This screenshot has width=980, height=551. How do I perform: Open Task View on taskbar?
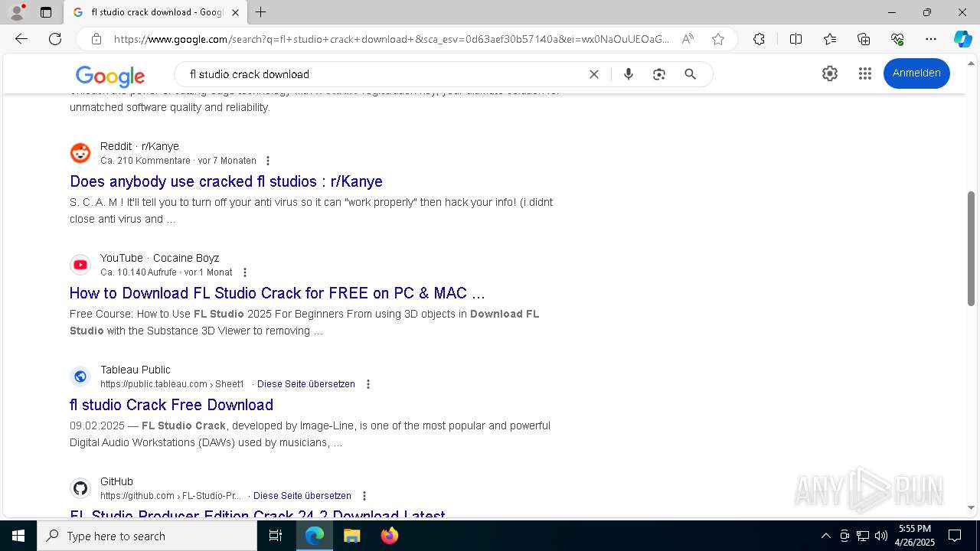coord(276,536)
